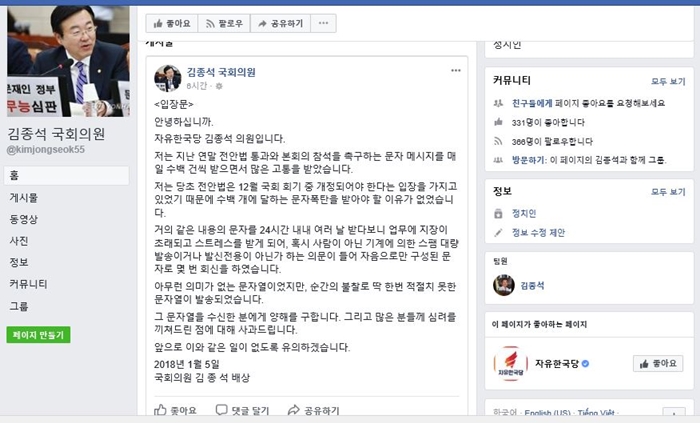Click 모두 보기 in 커뮤니티 panel
Screen dimensions: 700x423
tap(668, 81)
